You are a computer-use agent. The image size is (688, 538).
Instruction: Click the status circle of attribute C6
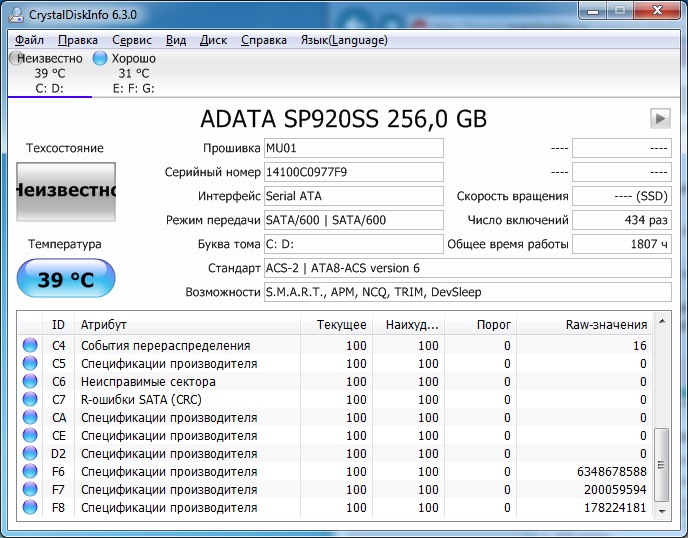pos(30,381)
